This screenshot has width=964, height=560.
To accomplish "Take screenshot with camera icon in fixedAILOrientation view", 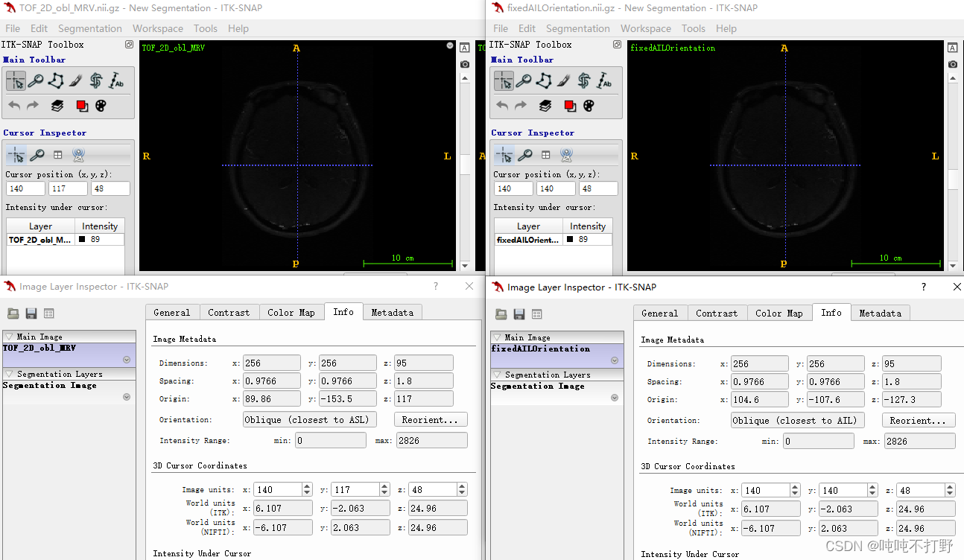I will click(x=953, y=64).
